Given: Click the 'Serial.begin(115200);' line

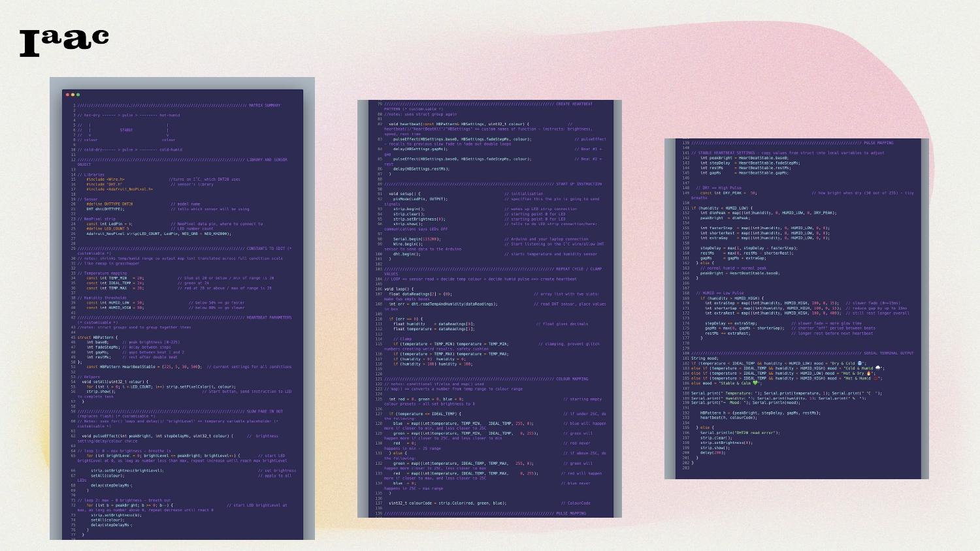Looking at the screenshot, I should (416, 239).
